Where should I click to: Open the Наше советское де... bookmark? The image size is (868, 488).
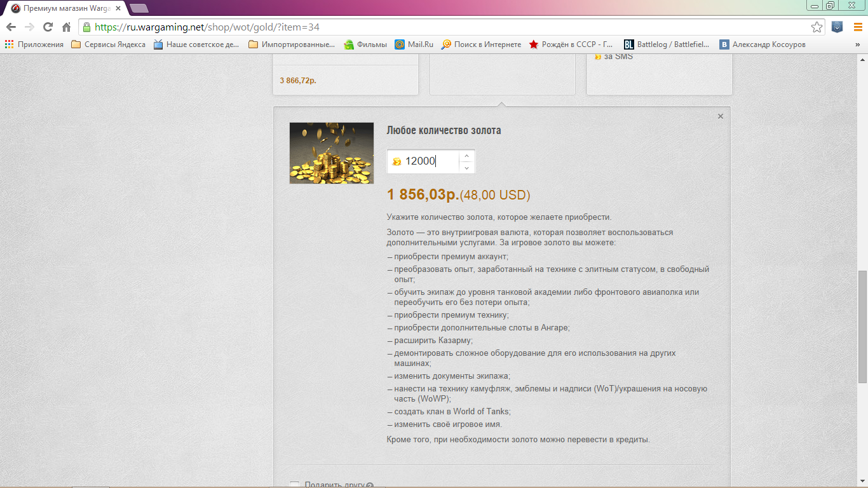tap(196, 44)
